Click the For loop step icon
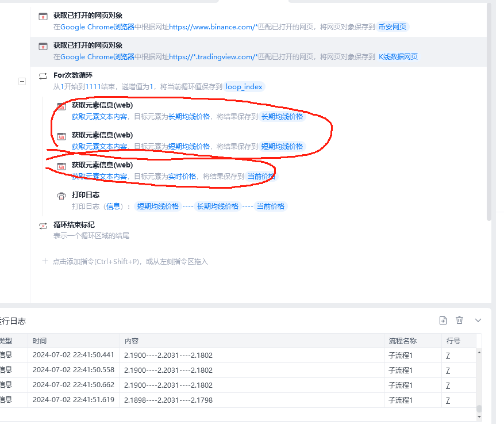The width and height of the screenshot is (504, 424). tap(43, 77)
